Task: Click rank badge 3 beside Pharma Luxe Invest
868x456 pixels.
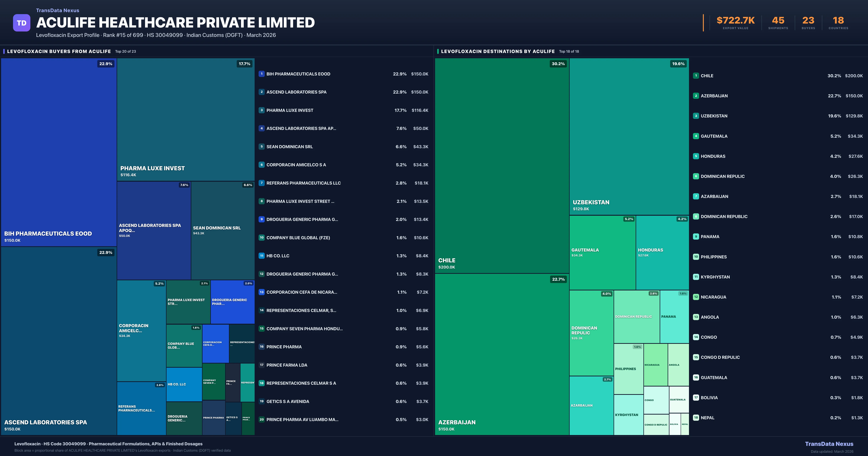Action: [261, 110]
